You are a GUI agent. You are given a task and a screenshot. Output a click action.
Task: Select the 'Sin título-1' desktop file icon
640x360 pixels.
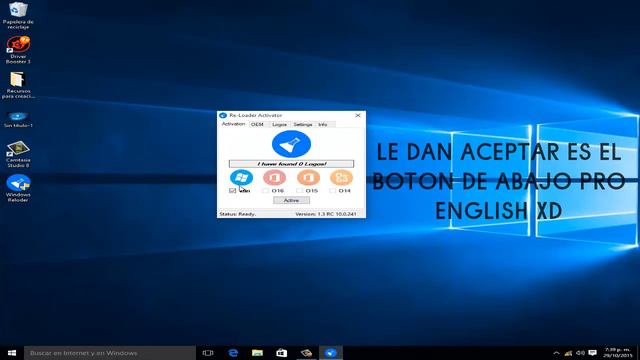(x=18, y=120)
